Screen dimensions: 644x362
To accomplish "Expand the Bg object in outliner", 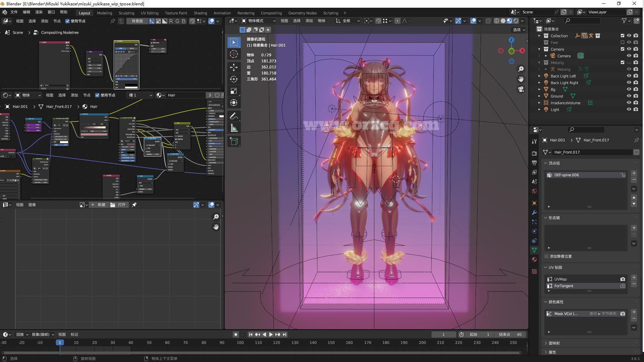I will (539, 89).
